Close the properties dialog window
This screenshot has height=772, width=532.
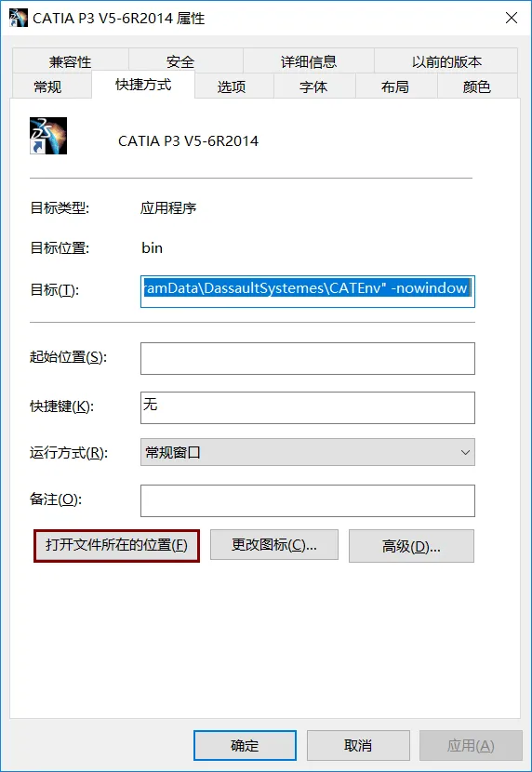pos(512,19)
